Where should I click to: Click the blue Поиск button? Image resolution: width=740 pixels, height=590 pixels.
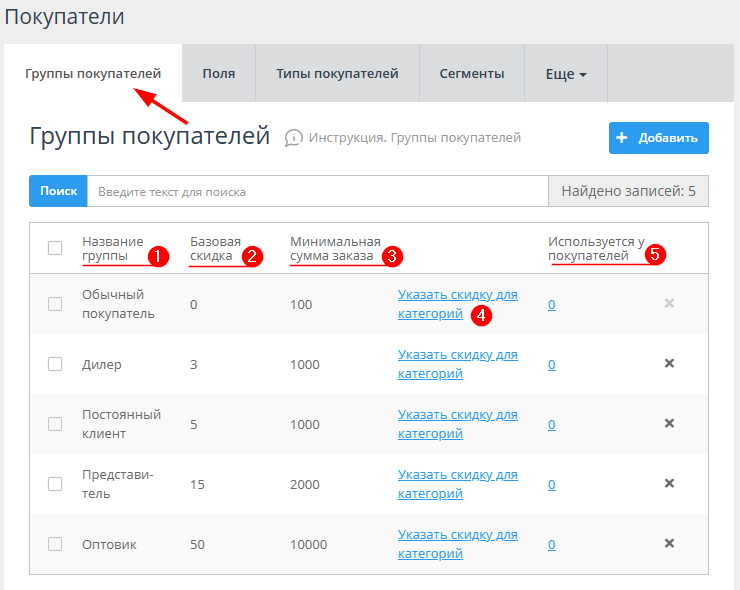coord(58,191)
